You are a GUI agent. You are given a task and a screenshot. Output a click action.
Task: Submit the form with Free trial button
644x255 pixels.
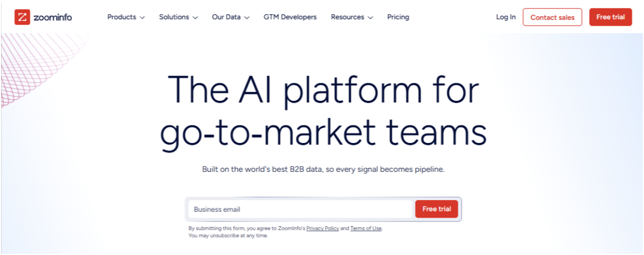437,209
